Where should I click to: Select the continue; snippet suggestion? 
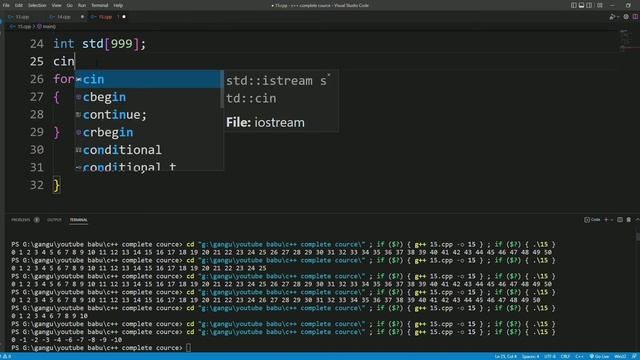click(148, 115)
